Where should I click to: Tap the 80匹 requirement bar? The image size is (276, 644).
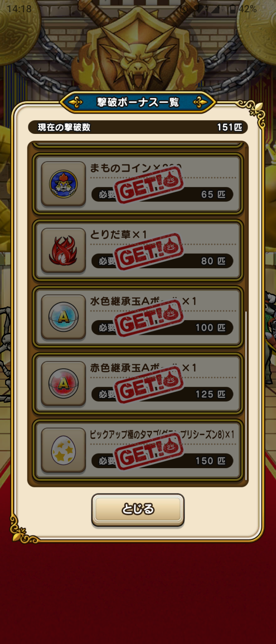(x=162, y=261)
